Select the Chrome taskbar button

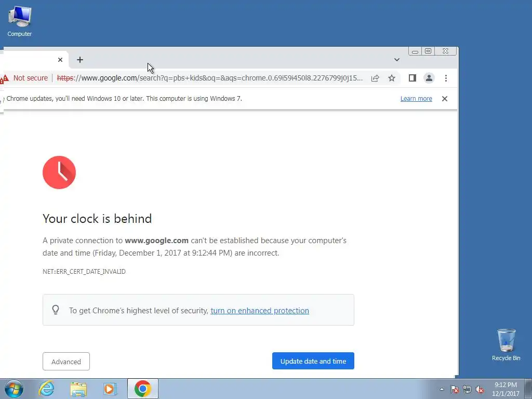[143, 389]
